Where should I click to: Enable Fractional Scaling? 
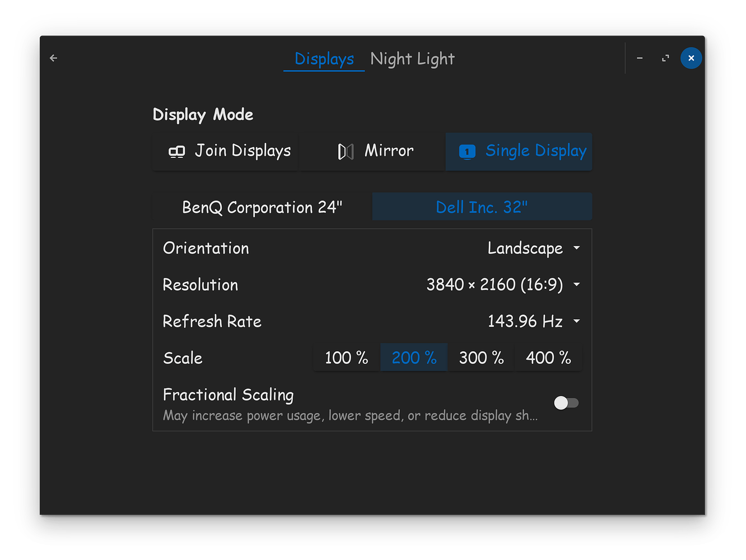pyautogui.click(x=566, y=403)
